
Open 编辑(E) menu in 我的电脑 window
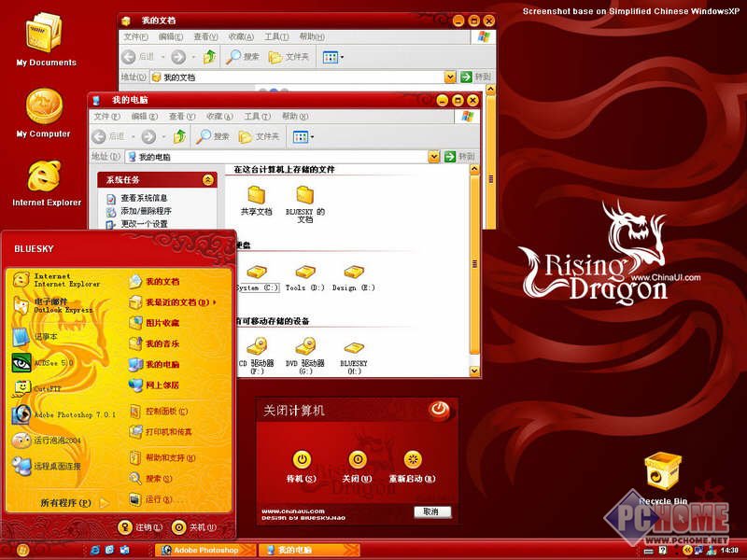(145, 117)
